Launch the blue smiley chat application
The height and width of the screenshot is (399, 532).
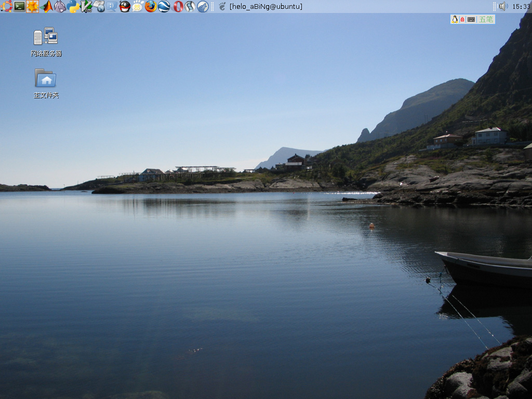(112, 6)
